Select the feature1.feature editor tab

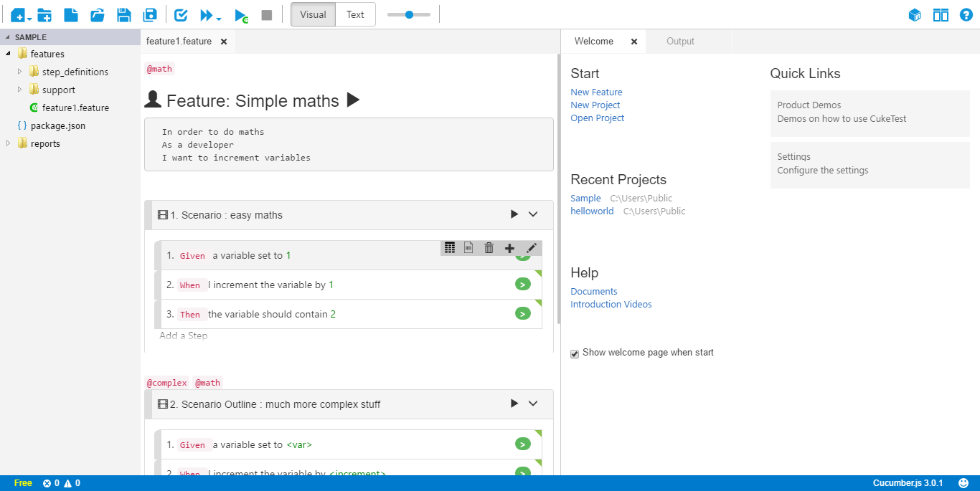click(x=179, y=42)
